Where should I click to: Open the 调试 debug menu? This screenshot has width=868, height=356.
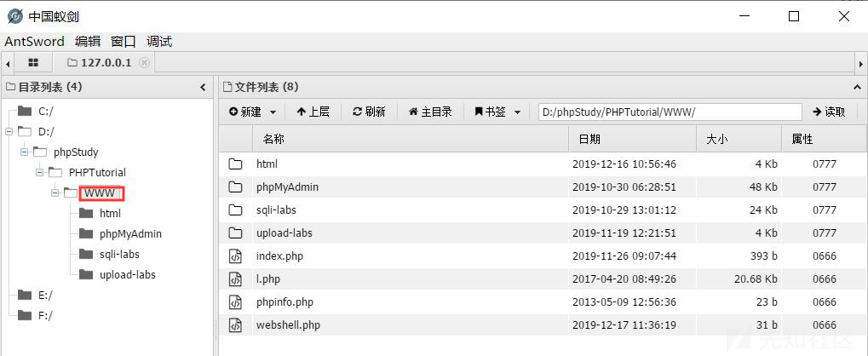[159, 41]
